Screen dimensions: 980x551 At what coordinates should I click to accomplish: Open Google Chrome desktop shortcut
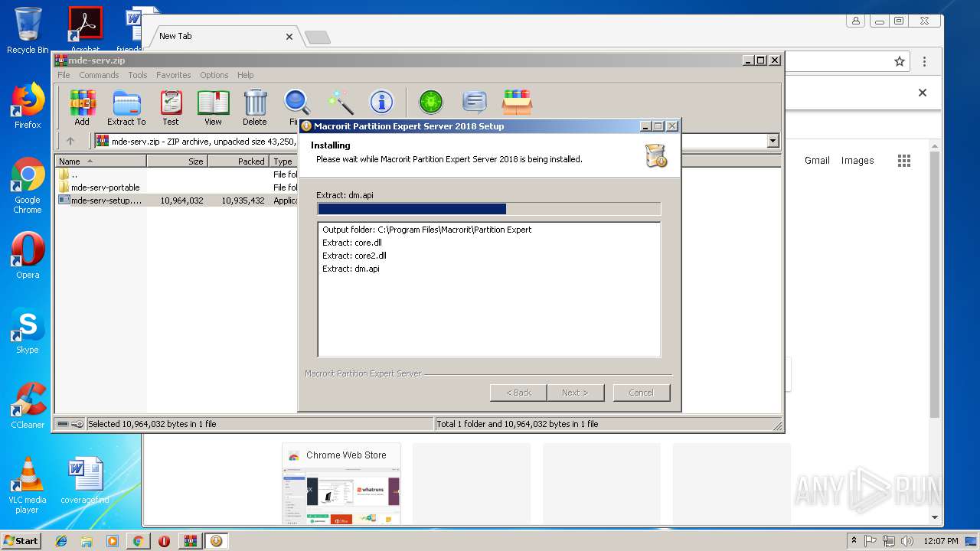pos(28,185)
